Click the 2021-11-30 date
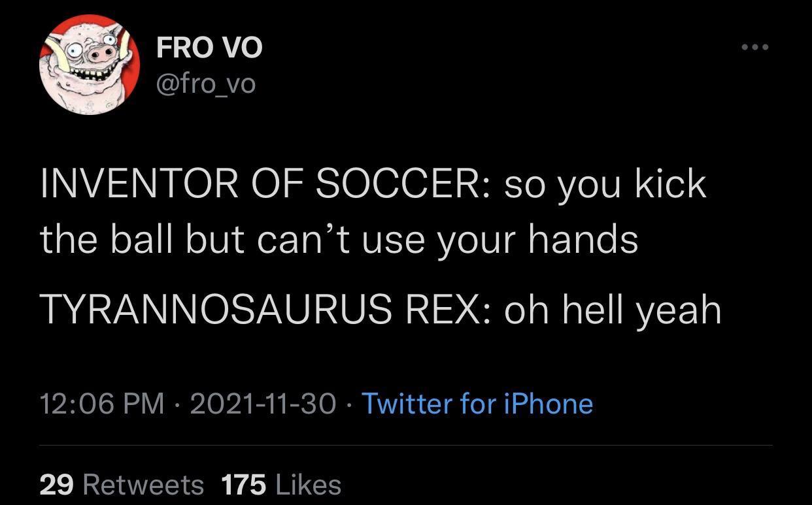The height and width of the screenshot is (505, 812). (x=263, y=403)
